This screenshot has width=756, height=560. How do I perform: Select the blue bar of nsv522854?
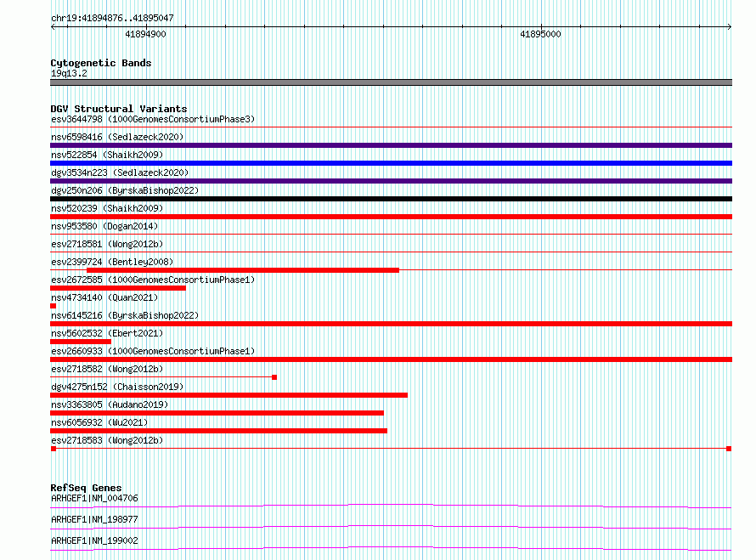click(391, 163)
